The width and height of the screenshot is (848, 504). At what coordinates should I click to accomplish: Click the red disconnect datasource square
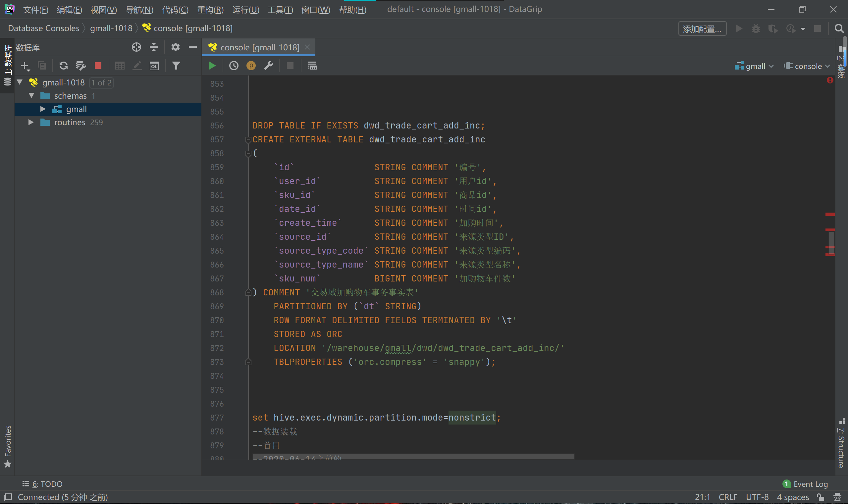pos(98,66)
